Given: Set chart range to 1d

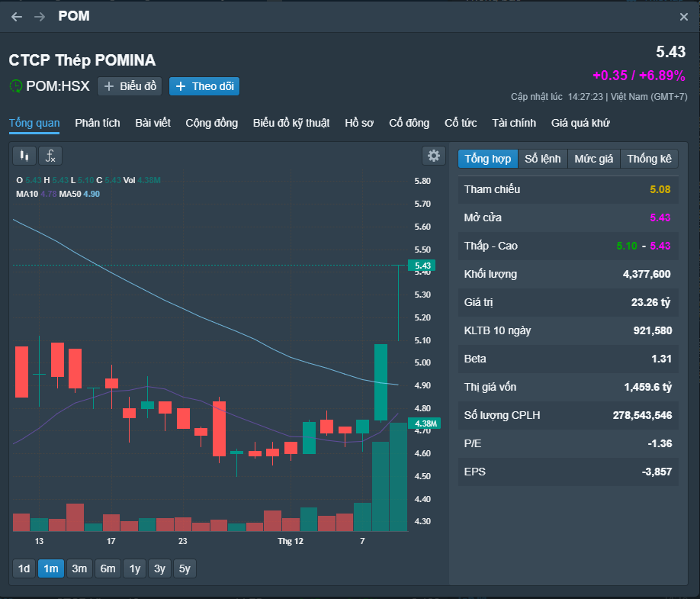Looking at the screenshot, I should [24, 568].
